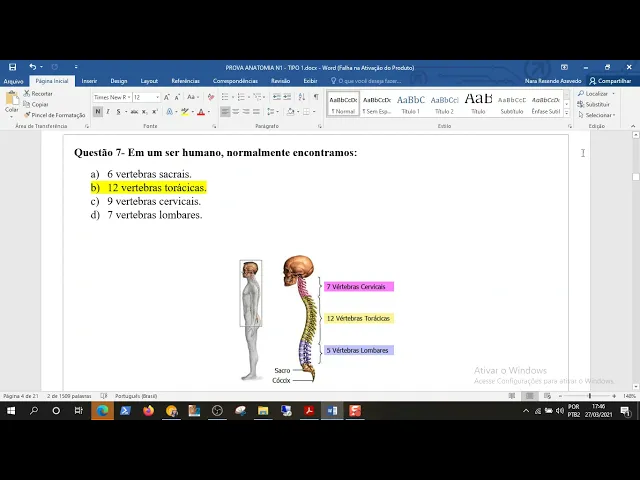The image size is (640, 480).
Task: Center the paragraph text
Action: [x=236, y=111]
